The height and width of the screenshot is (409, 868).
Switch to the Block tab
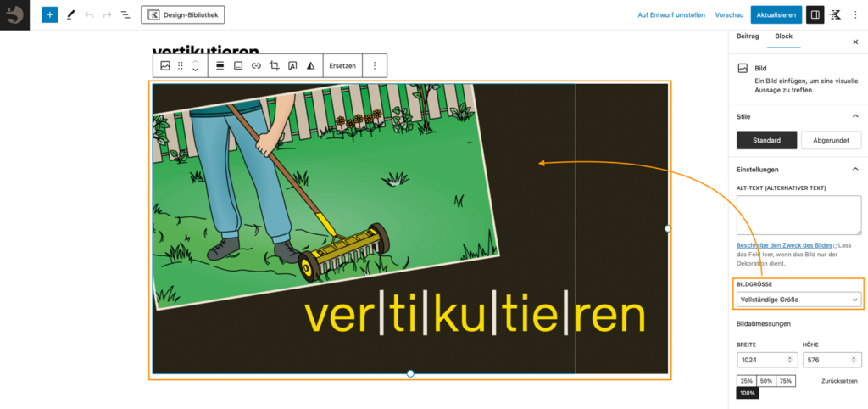click(x=783, y=36)
